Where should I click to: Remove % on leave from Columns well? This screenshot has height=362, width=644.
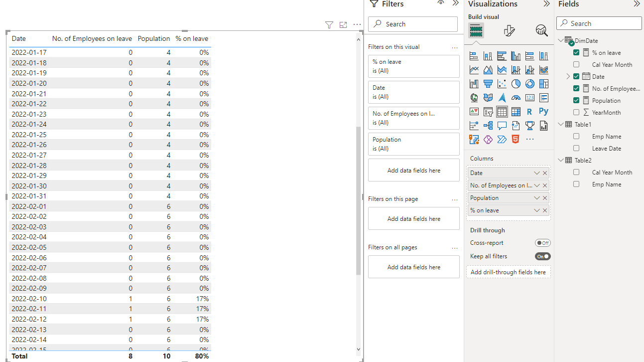545,210
